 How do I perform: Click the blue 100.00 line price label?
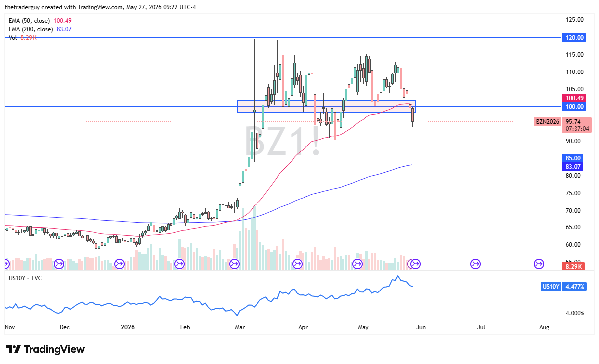(x=573, y=107)
